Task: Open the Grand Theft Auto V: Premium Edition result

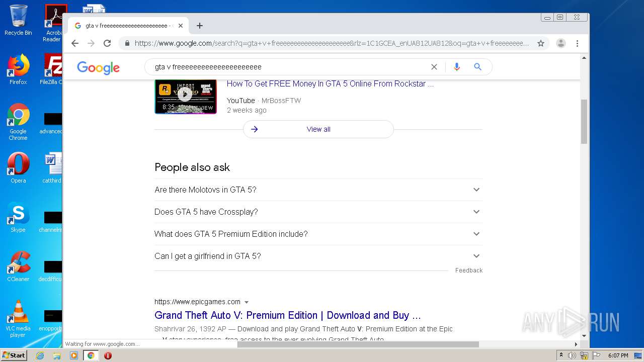Action: [x=287, y=315]
